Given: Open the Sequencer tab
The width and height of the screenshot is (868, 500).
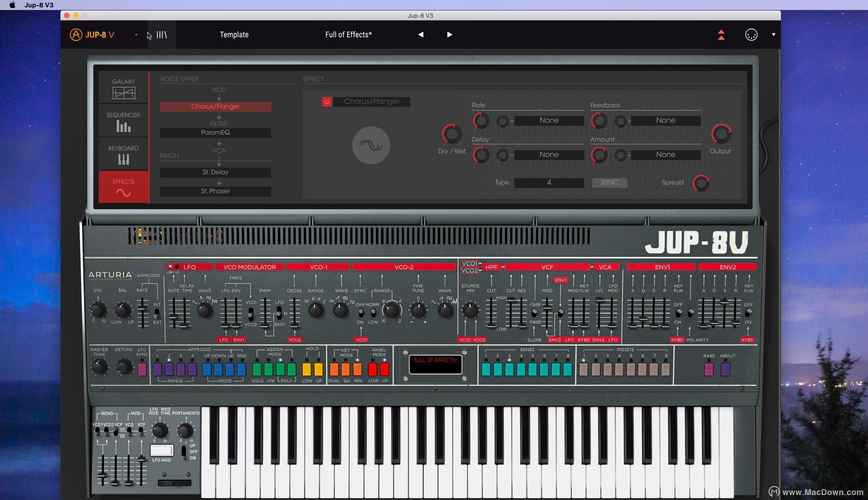Looking at the screenshot, I should click(123, 121).
